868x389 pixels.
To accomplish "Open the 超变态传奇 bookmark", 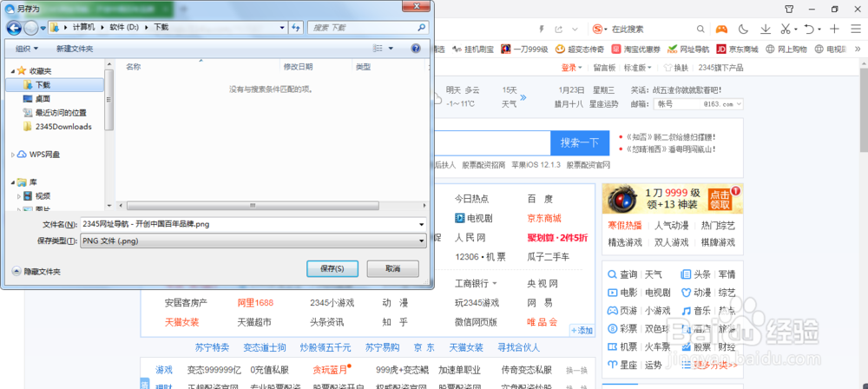I will tap(580, 49).
